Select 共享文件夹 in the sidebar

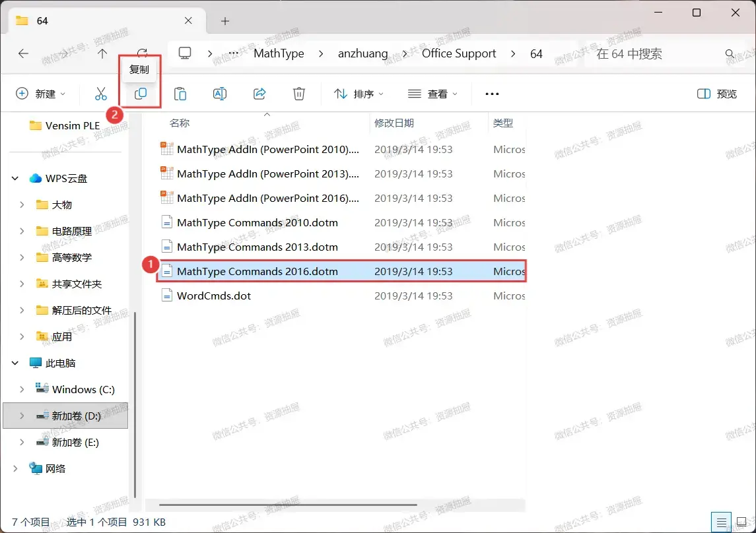pos(69,284)
